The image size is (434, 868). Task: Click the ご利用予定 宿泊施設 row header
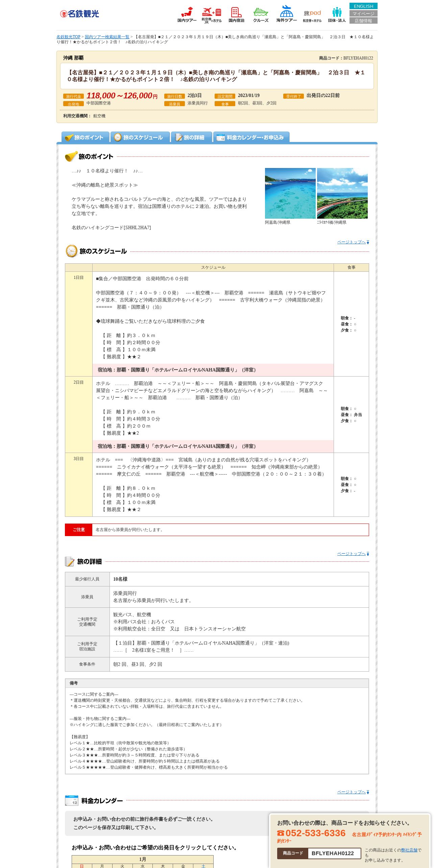(87, 646)
